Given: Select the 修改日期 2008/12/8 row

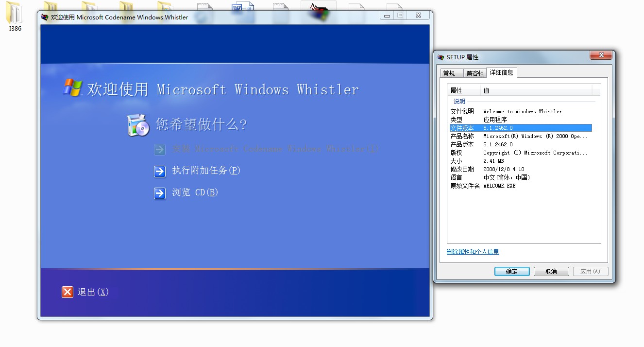Looking at the screenshot, I should [521, 169].
